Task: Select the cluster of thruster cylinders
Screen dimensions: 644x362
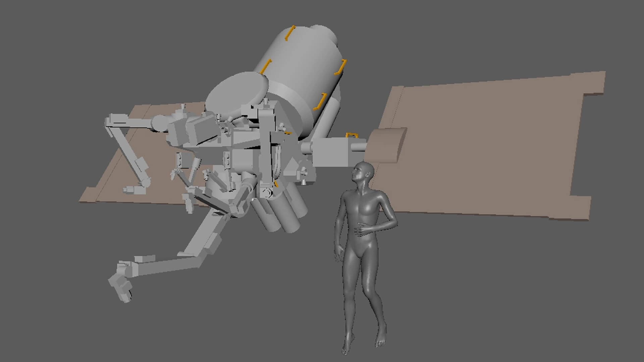Action: tap(282, 211)
